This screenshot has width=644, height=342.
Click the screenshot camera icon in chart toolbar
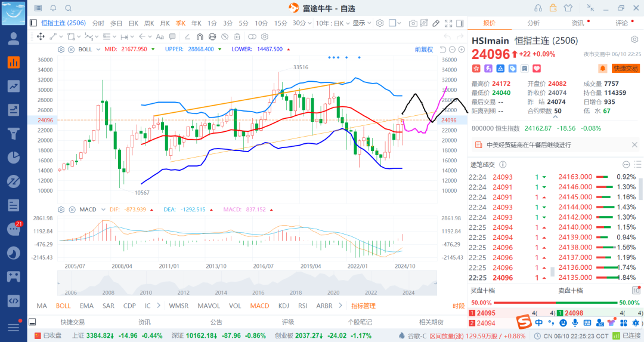point(413,23)
